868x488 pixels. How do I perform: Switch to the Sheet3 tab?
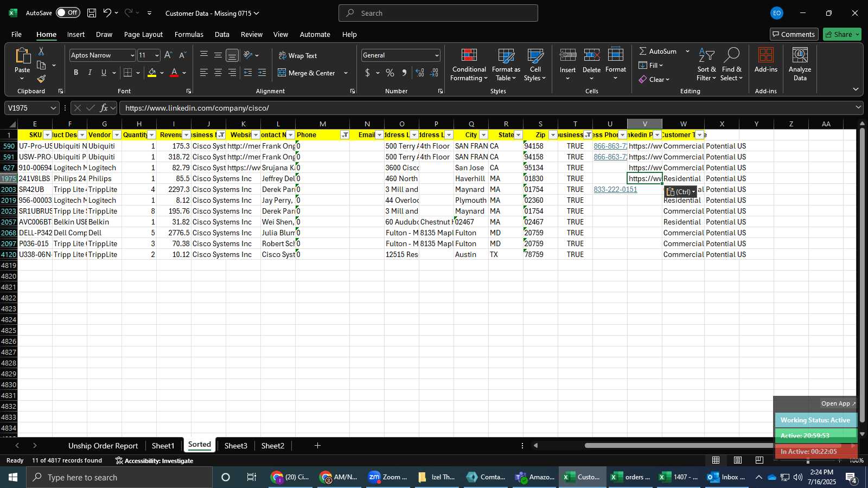(235, 446)
